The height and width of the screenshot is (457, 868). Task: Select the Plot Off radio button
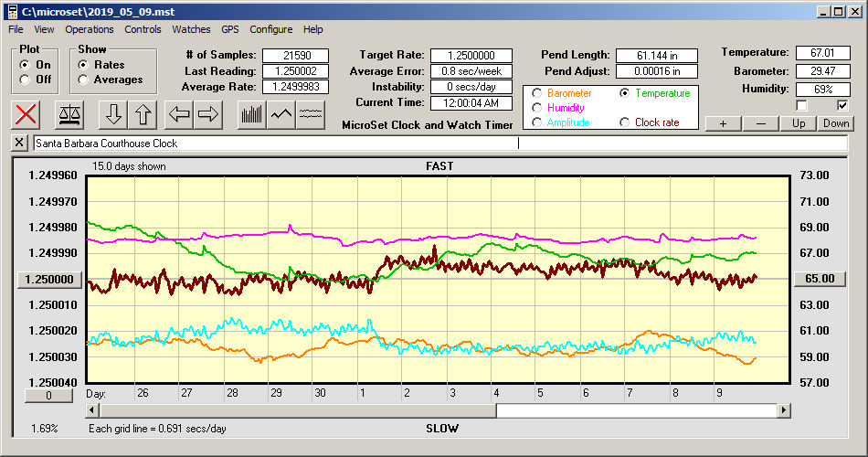tap(26, 80)
